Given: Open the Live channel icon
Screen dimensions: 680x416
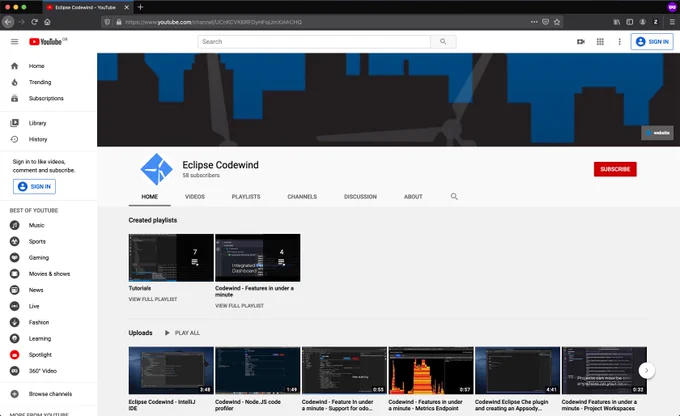Looking at the screenshot, I should tap(15, 306).
